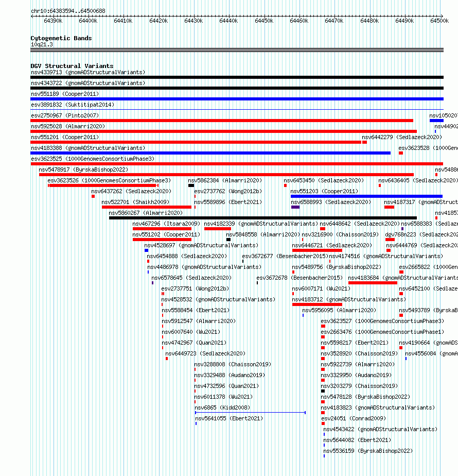
Task: Open the nsv4343722 gnomAD variant label
Action: 88,83
